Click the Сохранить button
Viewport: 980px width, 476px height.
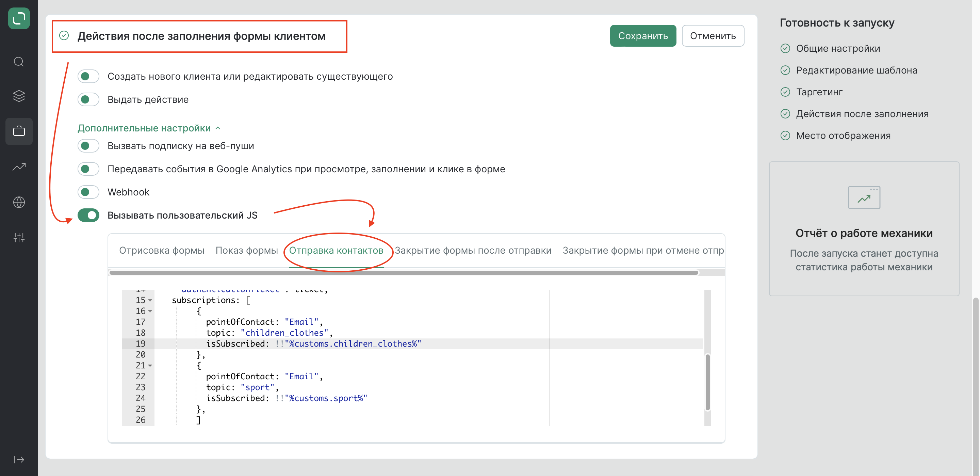click(643, 36)
